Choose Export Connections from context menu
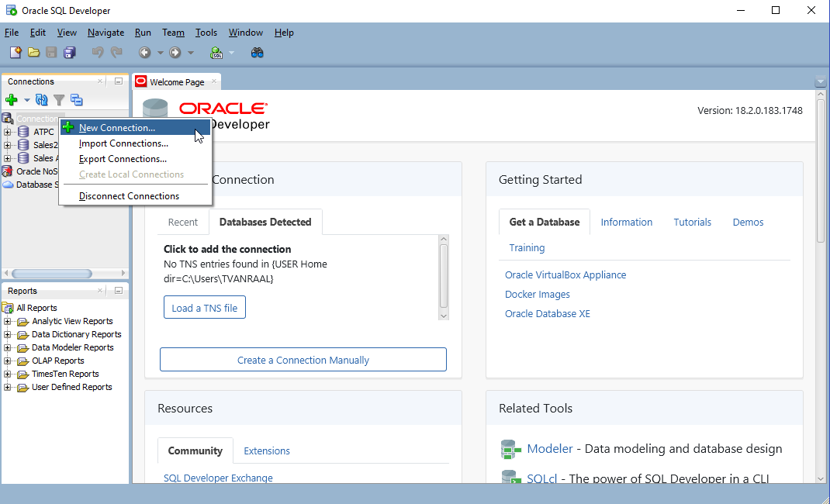This screenshot has width=830, height=504. pyautogui.click(x=136, y=159)
